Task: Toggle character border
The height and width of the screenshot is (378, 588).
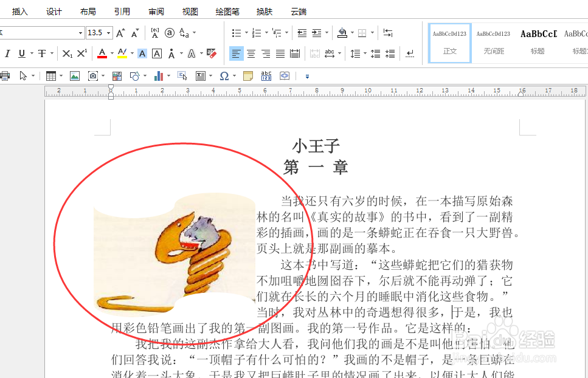Action: pyautogui.click(x=157, y=53)
